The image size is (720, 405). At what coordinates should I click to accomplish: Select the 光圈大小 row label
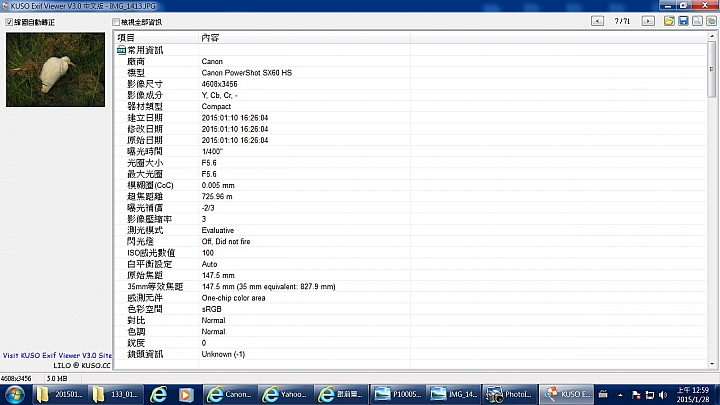[x=145, y=163]
